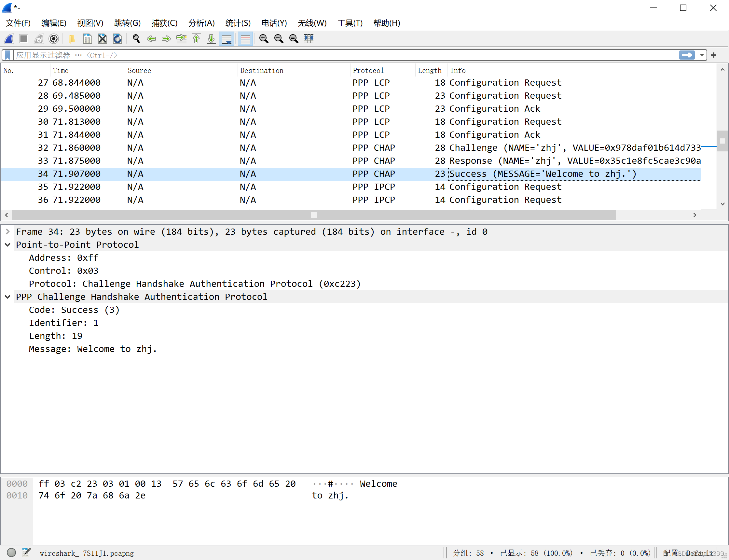Click packet list vertical scrollbar thumb

pos(722,141)
